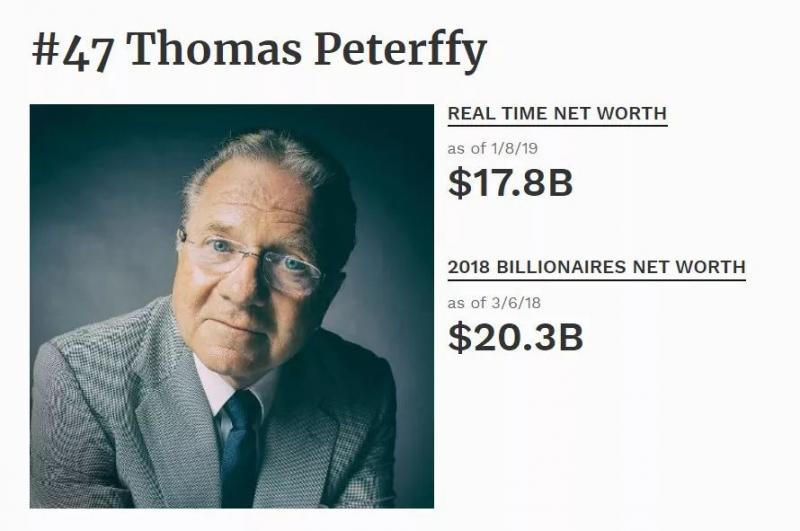Open the 2018 BILLIONAIRES NET WORTH link
The width and height of the screenshot is (800, 531).
tap(596, 267)
